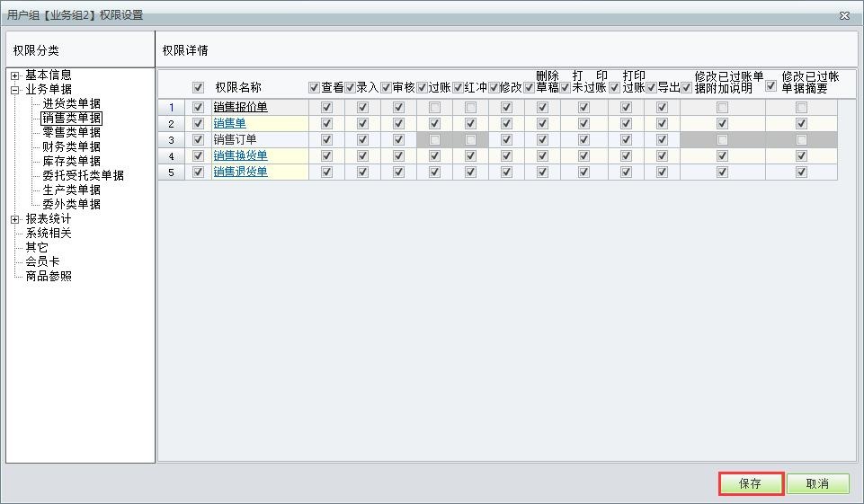Collapse the 业务单据 tree node
This screenshot has height=504, width=864.
pyautogui.click(x=15, y=90)
